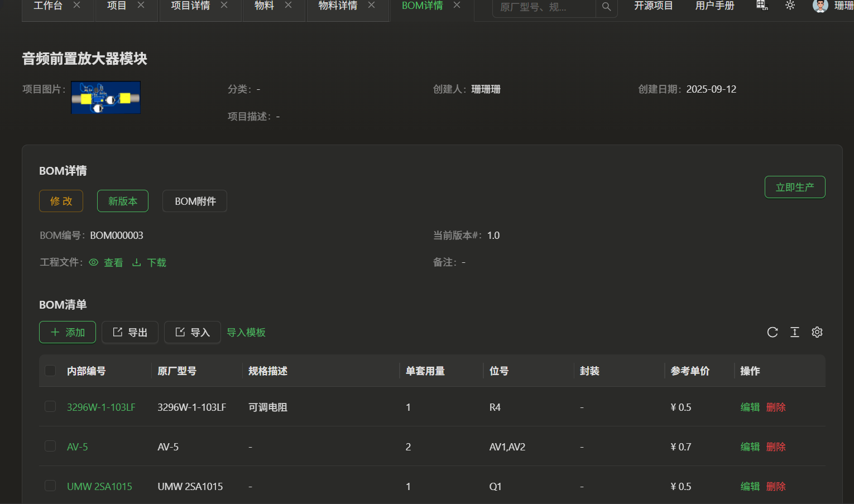This screenshot has width=854, height=504.
Task: Switch theme with the sun icon
Action: tap(790, 6)
